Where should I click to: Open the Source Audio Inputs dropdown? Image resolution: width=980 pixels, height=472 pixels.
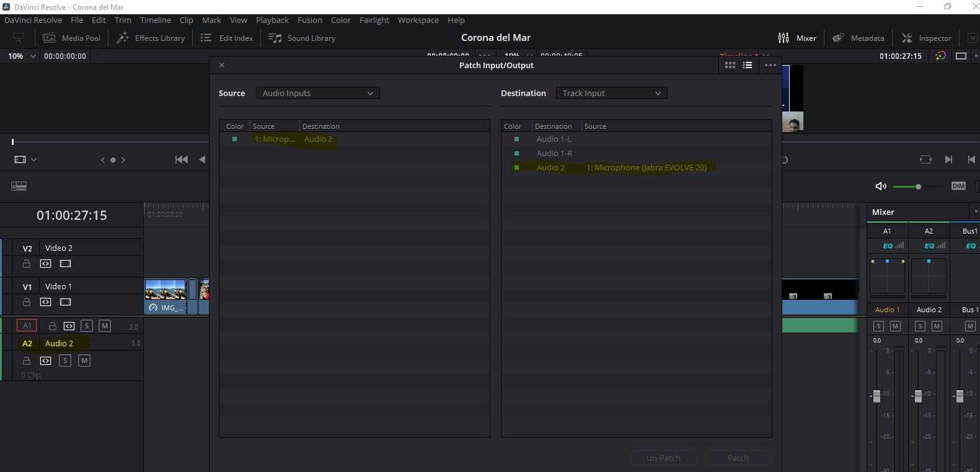(x=317, y=93)
